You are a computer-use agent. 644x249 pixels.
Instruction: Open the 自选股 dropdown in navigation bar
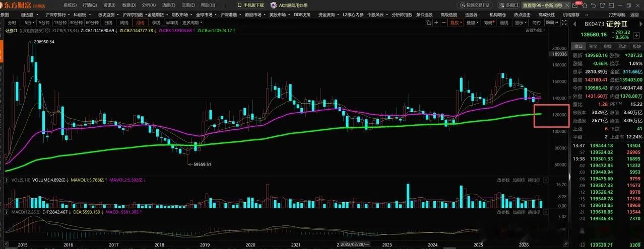(x=29, y=15)
